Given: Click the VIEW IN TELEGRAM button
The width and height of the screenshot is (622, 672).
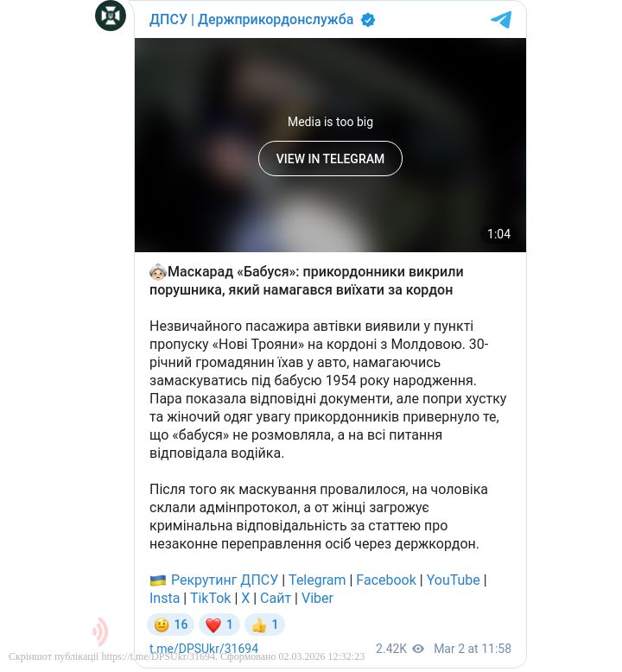Looking at the screenshot, I should pyautogui.click(x=330, y=159).
